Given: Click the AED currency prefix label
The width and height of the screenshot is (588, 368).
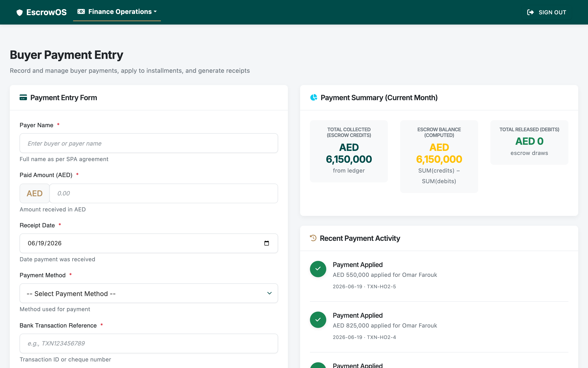Looking at the screenshot, I should tap(35, 193).
